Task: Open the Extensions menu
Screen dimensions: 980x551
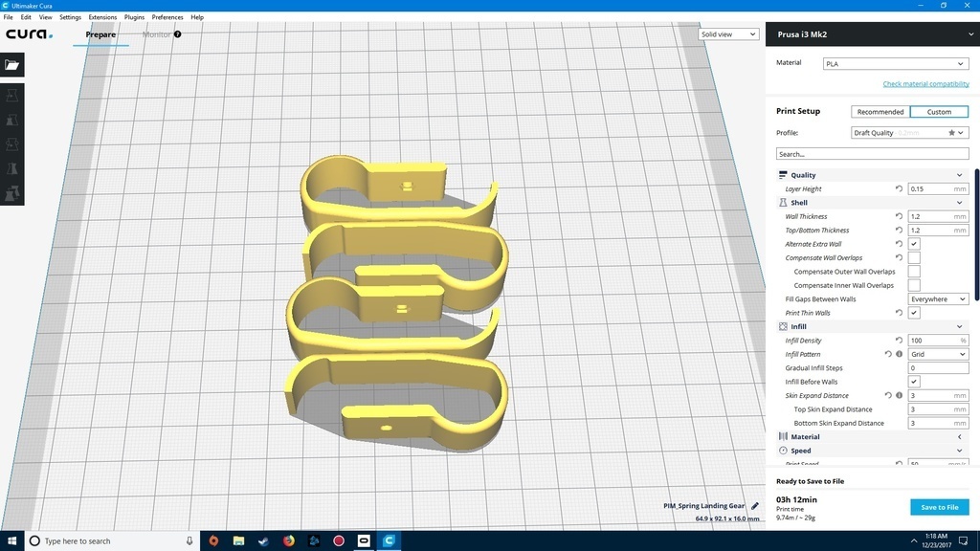Action: pyautogui.click(x=101, y=16)
